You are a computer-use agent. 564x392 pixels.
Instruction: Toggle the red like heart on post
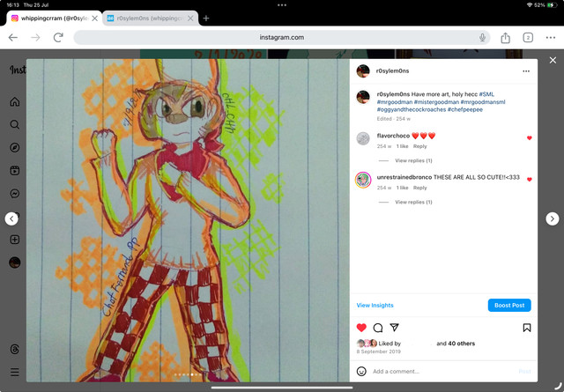(x=361, y=328)
